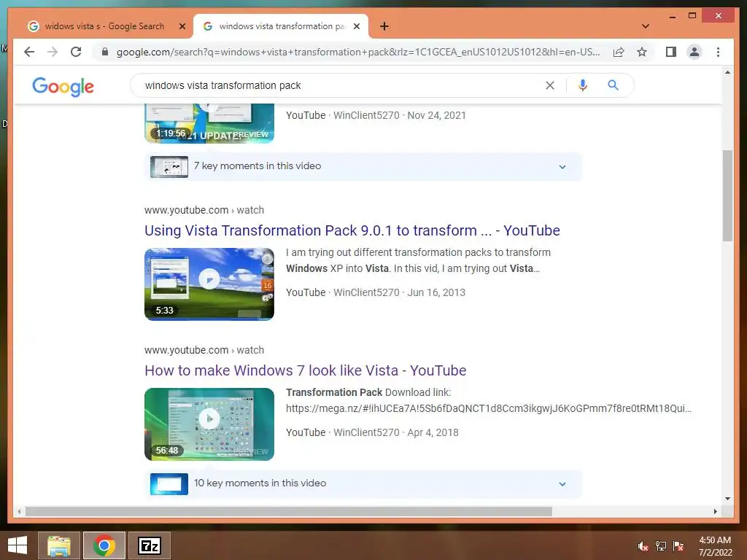The height and width of the screenshot is (560, 747).
Task: Play the 56:48 video thumbnail
Action: pos(209,424)
